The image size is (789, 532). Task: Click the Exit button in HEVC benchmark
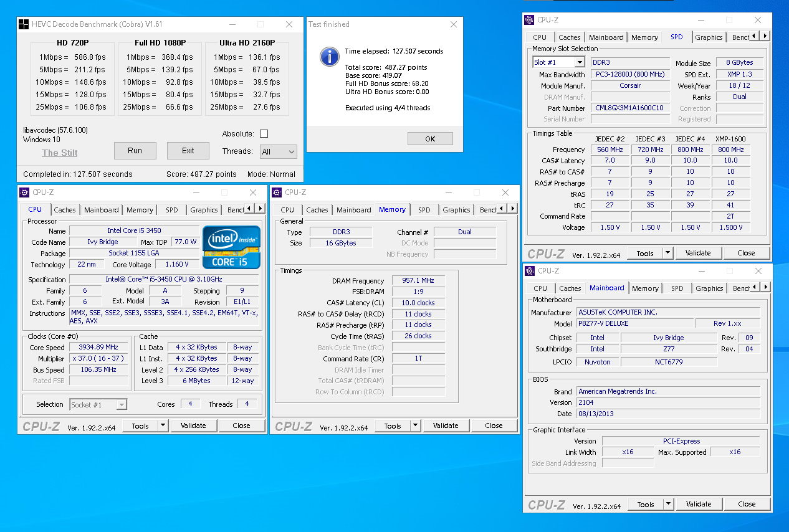(188, 151)
